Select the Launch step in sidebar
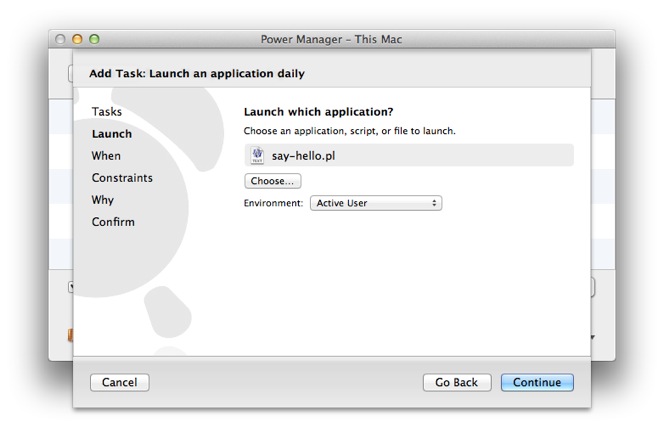Viewport: 664px width, 428px height. (x=112, y=134)
